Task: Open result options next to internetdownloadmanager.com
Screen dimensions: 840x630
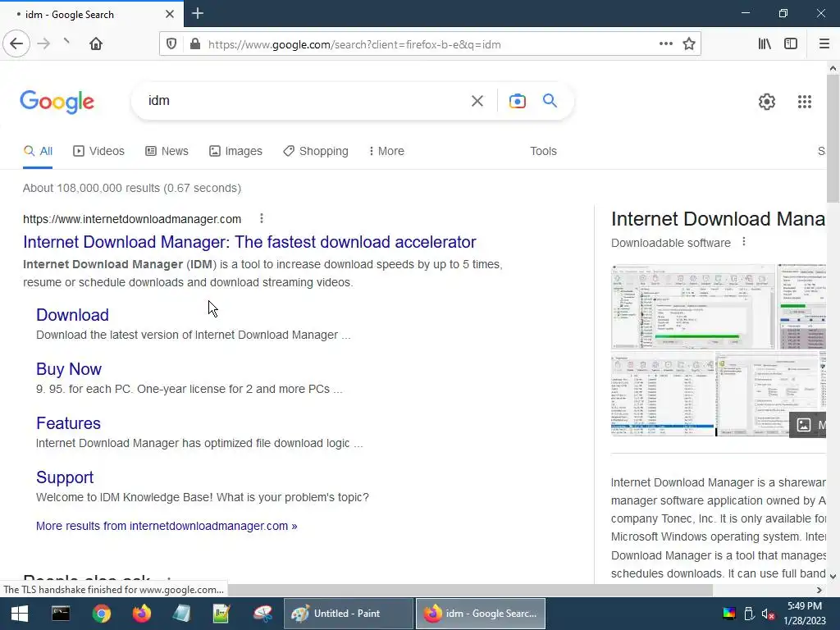Action: 262,218
